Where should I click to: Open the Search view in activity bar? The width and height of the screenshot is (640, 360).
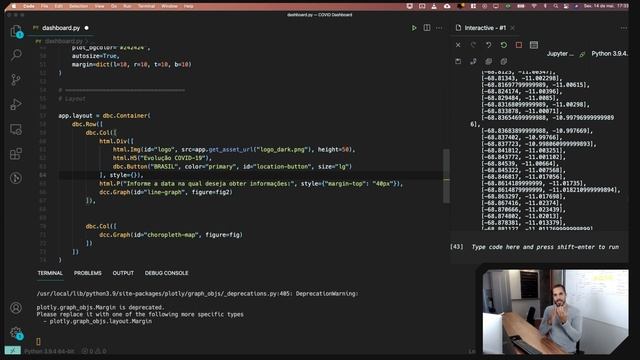[x=16, y=55]
